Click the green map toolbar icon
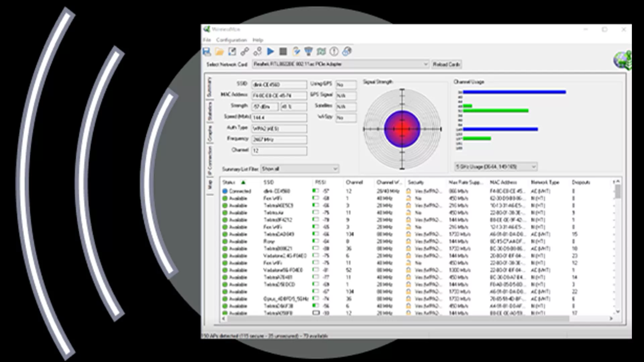 click(321, 51)
